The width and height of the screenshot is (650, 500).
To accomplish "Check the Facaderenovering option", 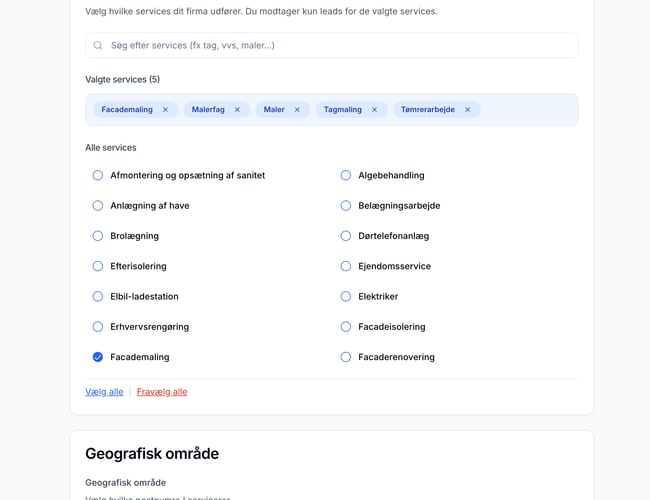I will [346, 357].
